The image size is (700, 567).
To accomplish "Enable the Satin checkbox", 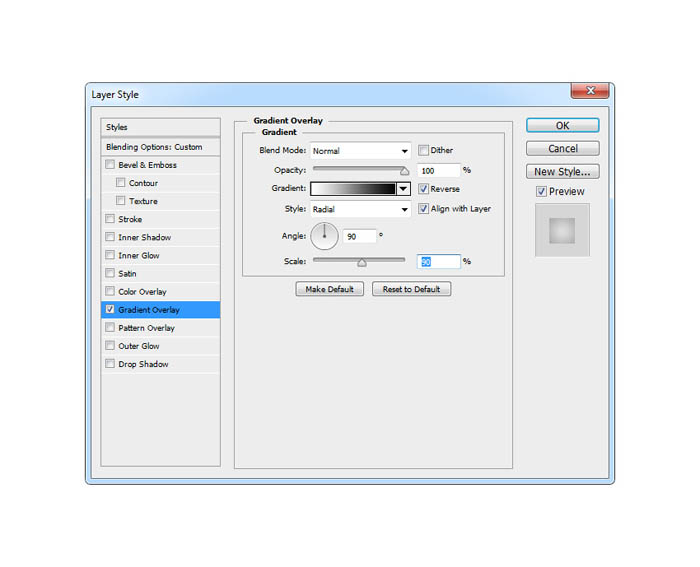I will pos(110,273).
